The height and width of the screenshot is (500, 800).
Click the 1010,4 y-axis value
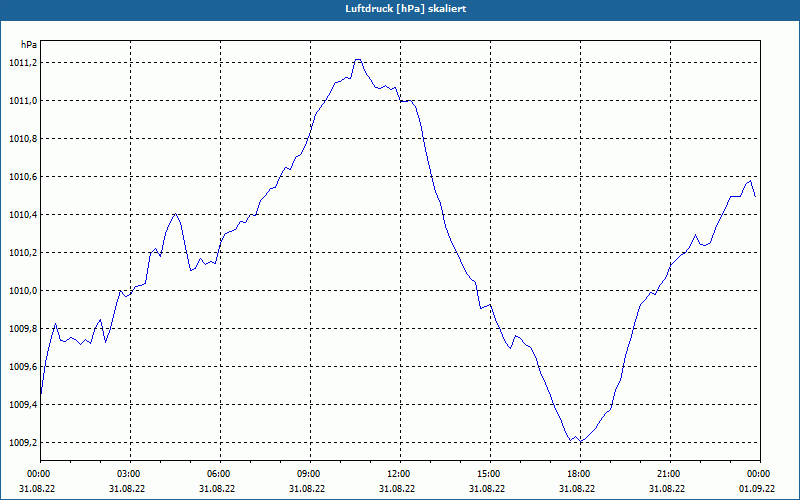point(23,215)
